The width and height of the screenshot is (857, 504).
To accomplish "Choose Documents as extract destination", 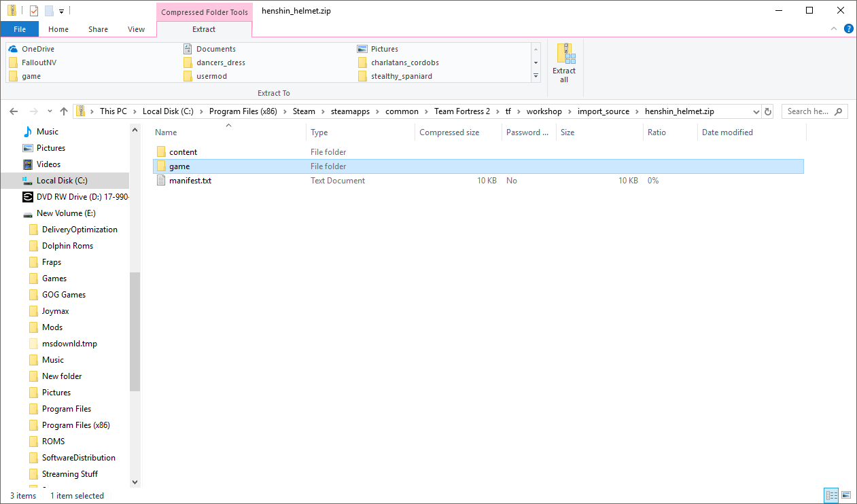I will pyautogui.click(x=209, y=49).
